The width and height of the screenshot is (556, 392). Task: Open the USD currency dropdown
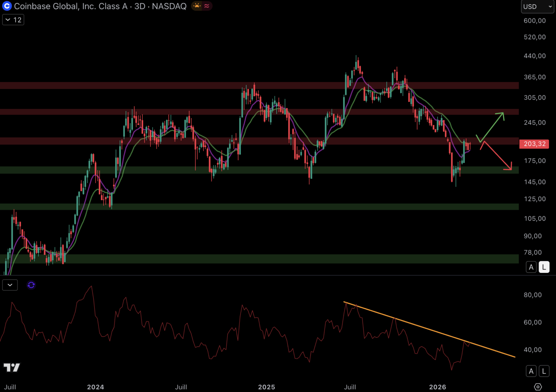pyautogui.click(x=537, y=7)
